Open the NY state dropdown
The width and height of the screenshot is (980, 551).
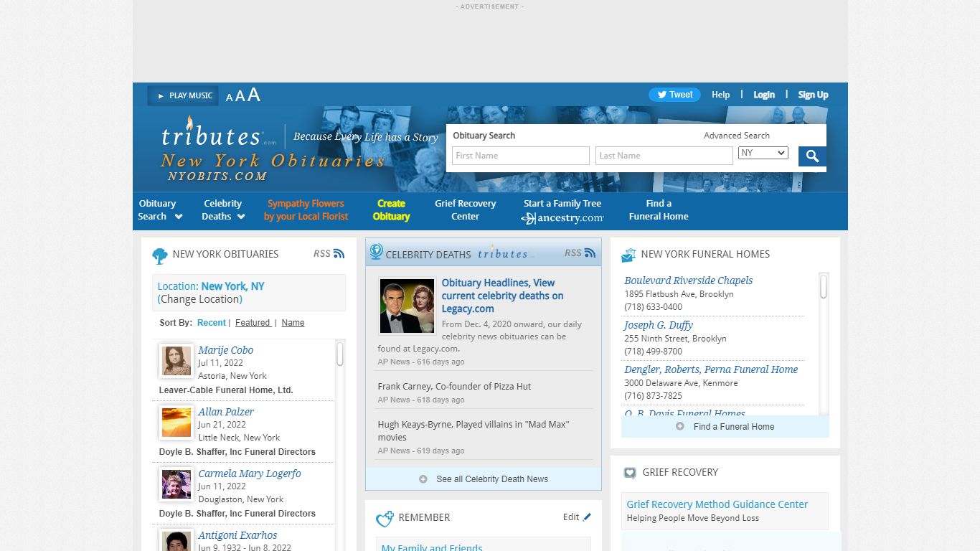[x=763, y=153]
